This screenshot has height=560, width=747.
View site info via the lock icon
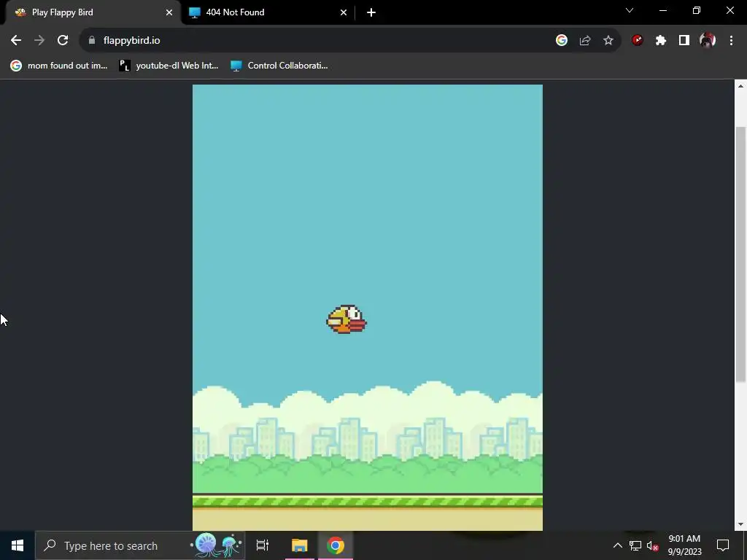(x=92, y=41)
